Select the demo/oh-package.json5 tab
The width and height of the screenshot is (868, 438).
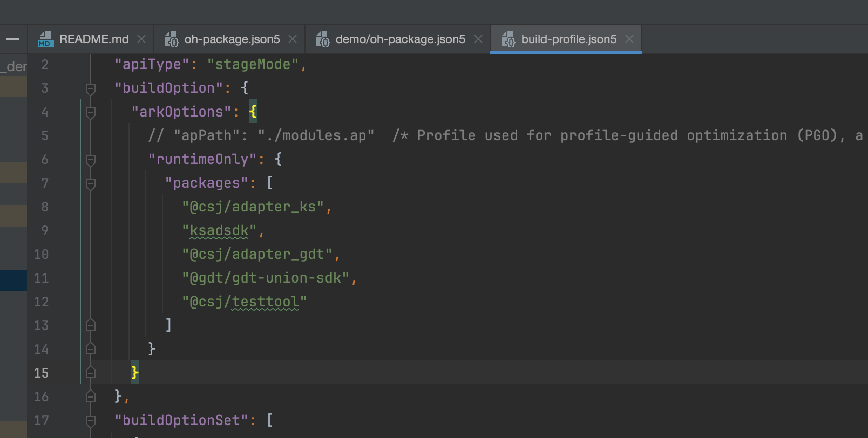pyautogui.click(x=399, y=39)
